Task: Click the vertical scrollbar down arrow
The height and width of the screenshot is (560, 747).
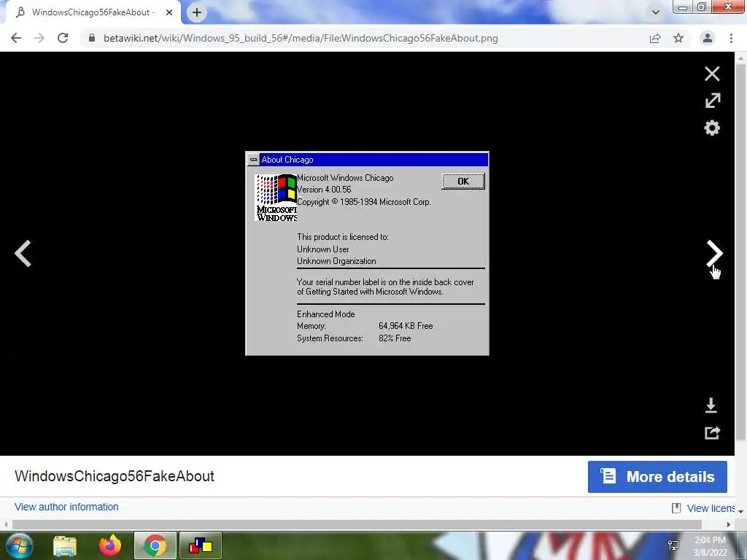Action: click(740, 511)
